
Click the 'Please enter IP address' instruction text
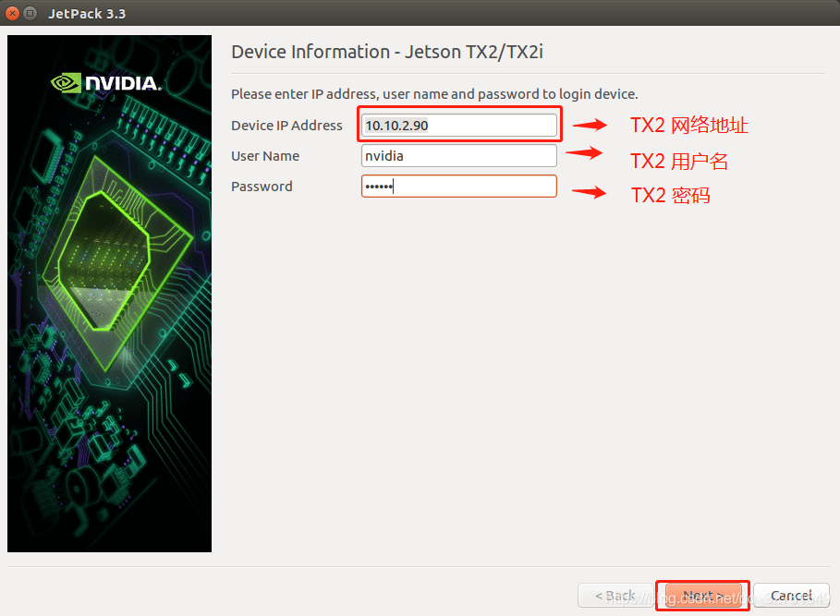click(x=434, y=94)
